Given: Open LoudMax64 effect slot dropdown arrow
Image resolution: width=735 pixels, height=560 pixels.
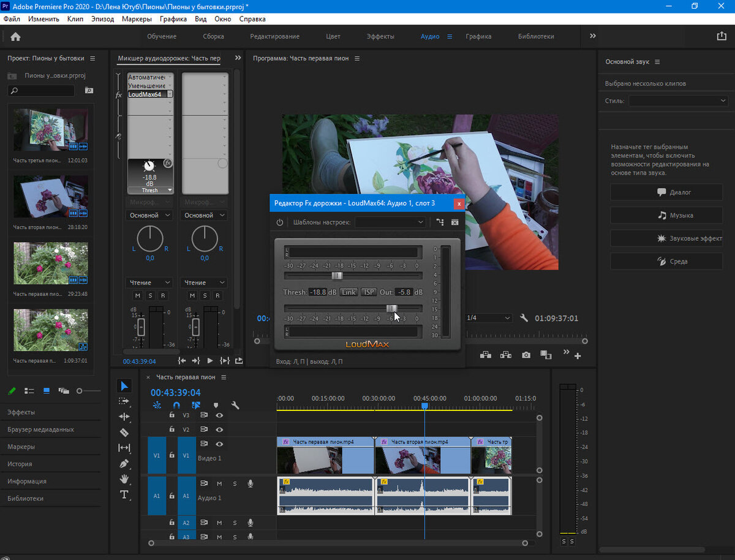Looking at the screenshot, I should [x=170, y=94].
